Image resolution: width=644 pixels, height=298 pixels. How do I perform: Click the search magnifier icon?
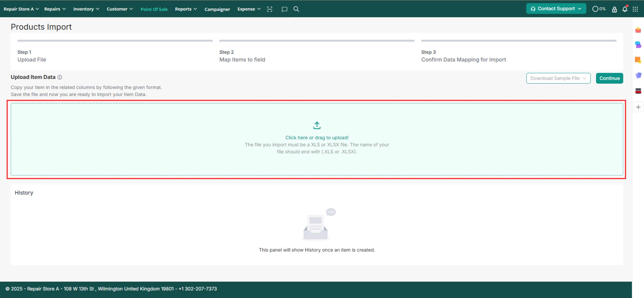click(296, 9)
